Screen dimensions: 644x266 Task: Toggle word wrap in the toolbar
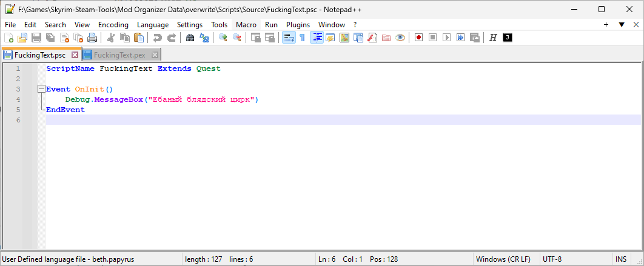[289, 38]
